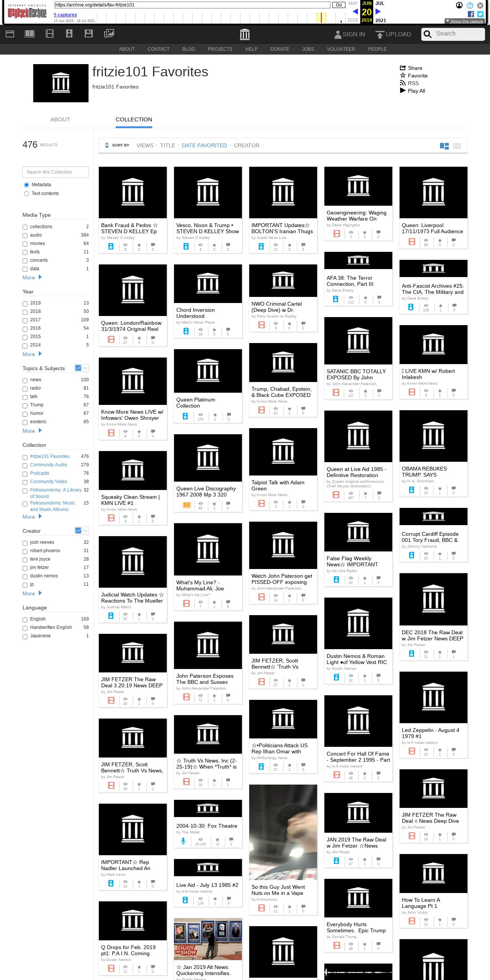
Task: Expand More under Topics & Subjects
Action: point(32,431)
